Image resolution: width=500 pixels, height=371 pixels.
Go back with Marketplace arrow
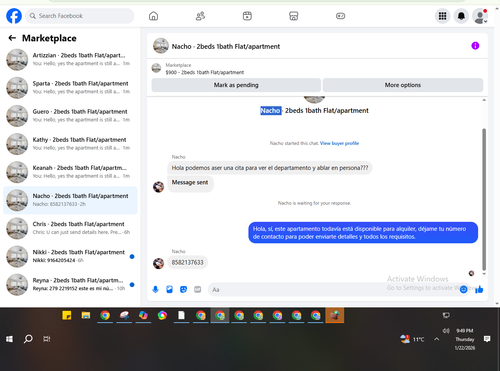click(x=12, y=38)
